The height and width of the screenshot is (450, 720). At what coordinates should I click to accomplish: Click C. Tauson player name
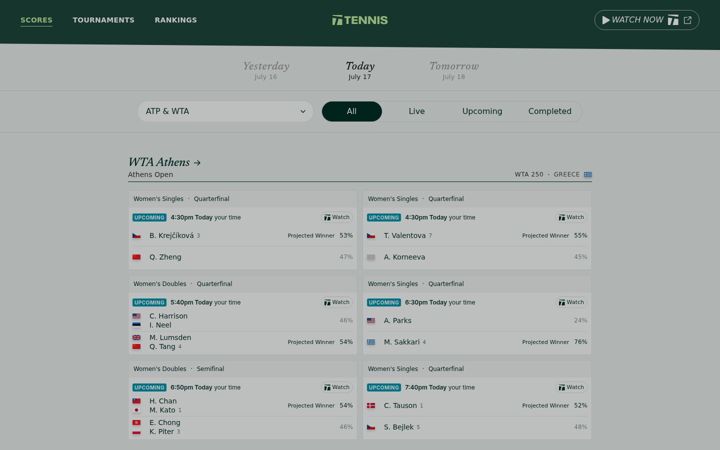pos(400,405)
